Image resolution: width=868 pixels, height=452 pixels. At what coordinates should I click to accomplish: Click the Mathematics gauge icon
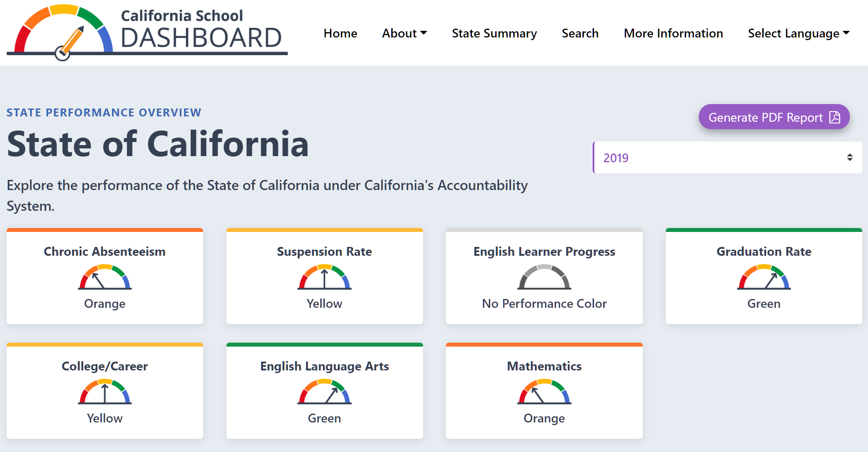point(544,392)
